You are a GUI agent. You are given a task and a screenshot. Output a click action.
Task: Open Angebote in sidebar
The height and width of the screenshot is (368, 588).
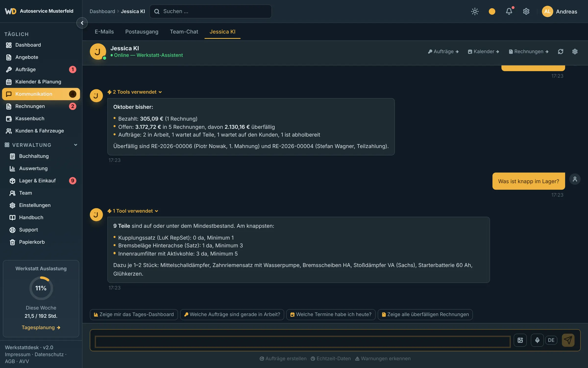[x=41, y=57]
